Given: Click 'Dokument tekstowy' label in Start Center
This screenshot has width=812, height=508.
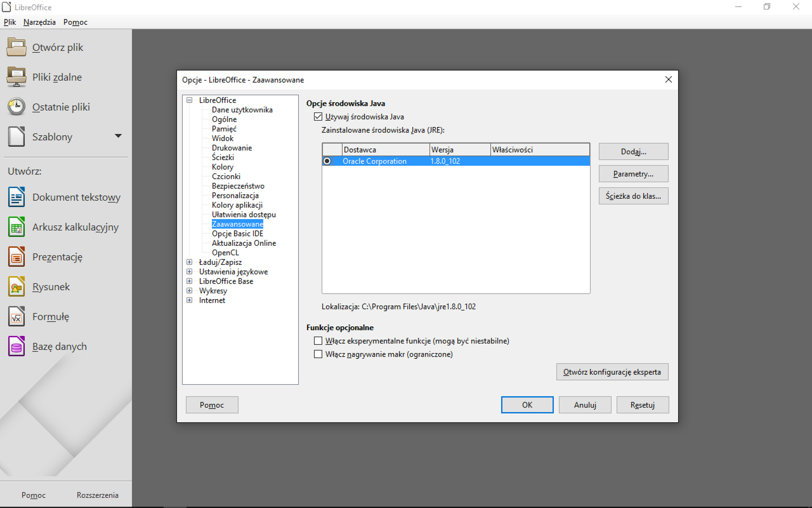Looking at the screenshot, I should click(76, 197).
